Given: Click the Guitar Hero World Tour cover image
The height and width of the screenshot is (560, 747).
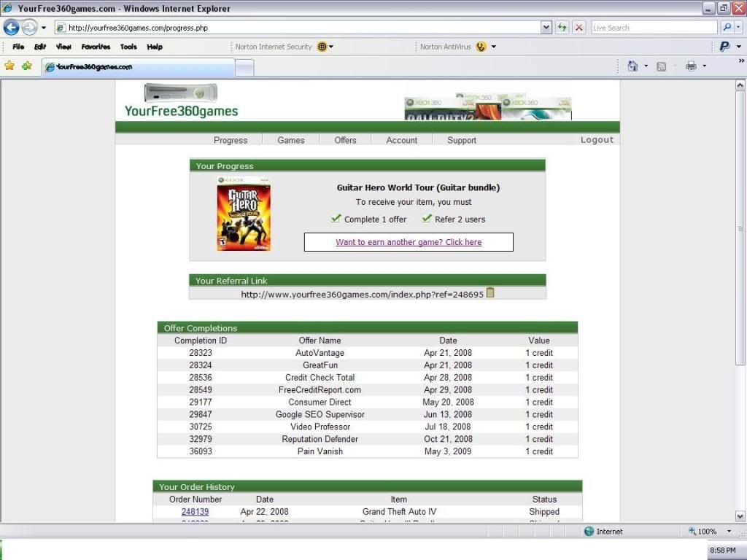Looking at the screenshot, I should click(244, 214).
